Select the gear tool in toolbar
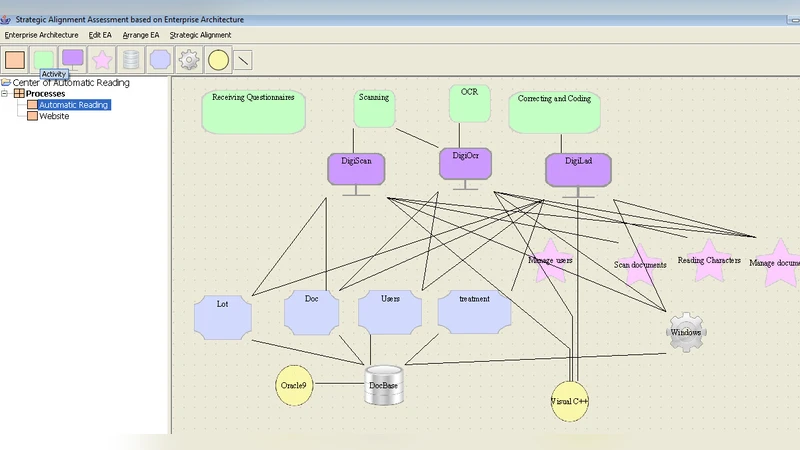Image resolution: width=800 pixels, height=450 pixels. coord(189,60)
